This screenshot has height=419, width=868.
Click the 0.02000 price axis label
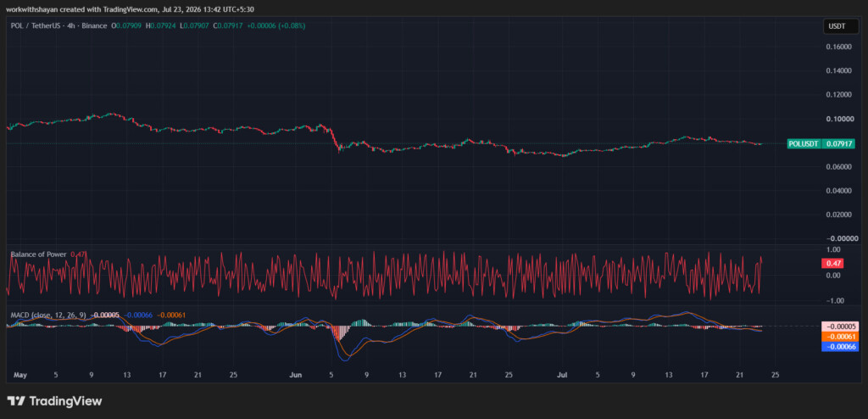838,214
